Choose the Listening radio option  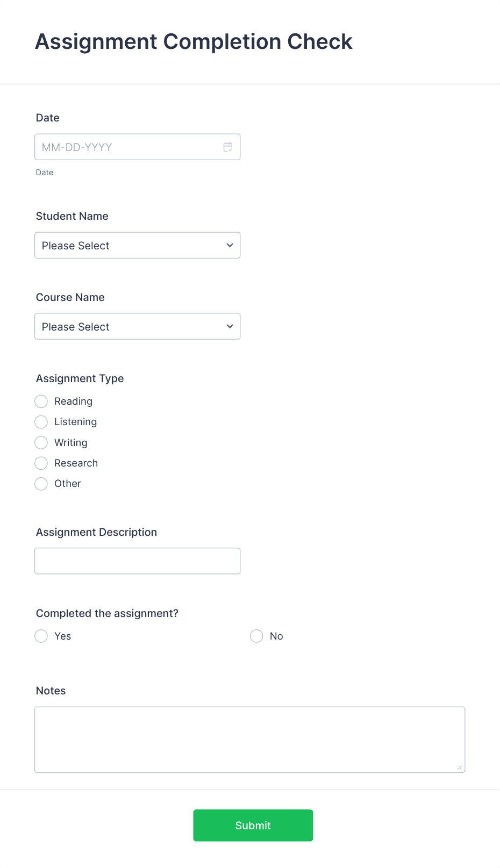point(41,422)
